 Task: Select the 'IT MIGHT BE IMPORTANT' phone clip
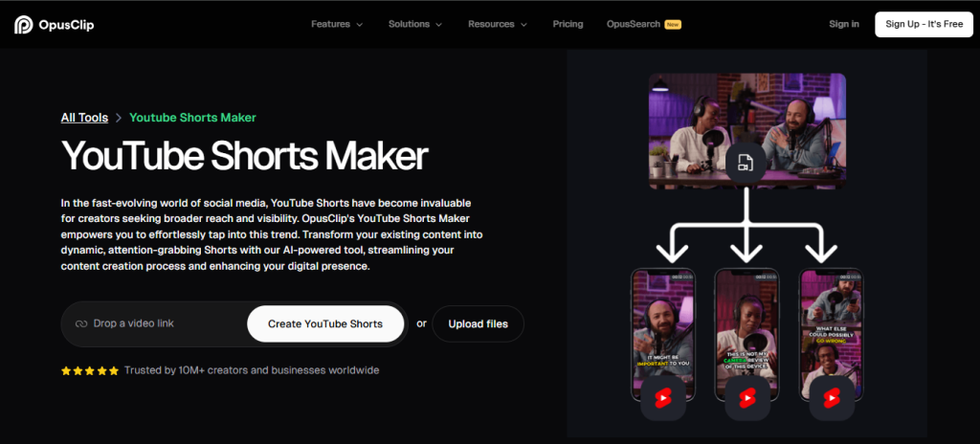[663, 334]
